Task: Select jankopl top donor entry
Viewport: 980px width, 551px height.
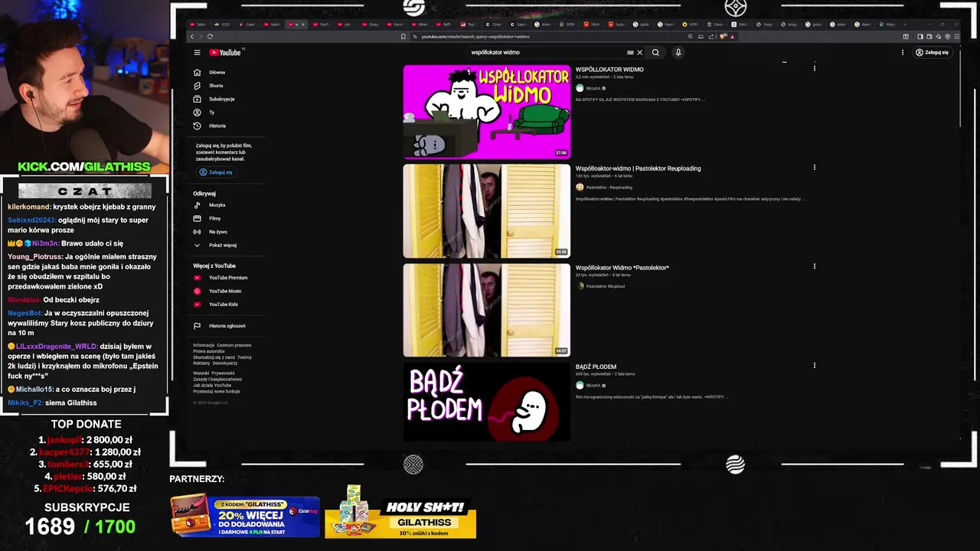Action: (x=86, y=440)
